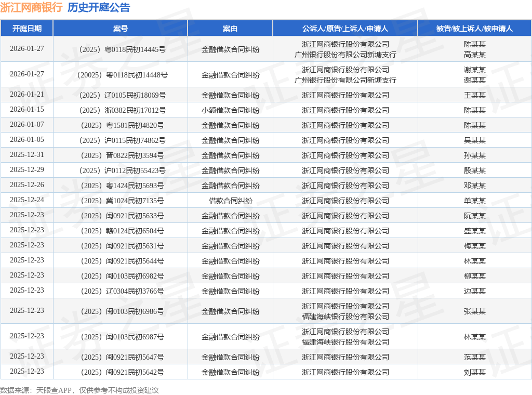532x395 pixels.
Task: Click defendant 阮某某
Action: [475, 216]
